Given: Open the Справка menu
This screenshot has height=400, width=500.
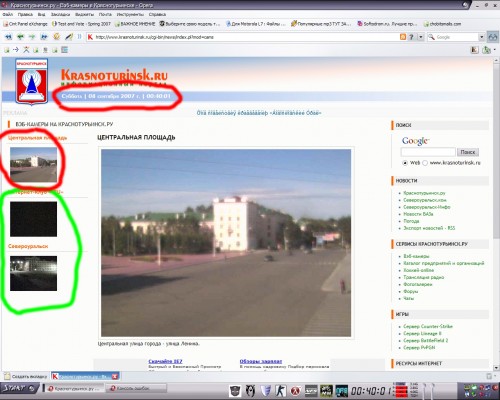Looking at the screenshot, I should pyautogui.click(x=157, y=14).
